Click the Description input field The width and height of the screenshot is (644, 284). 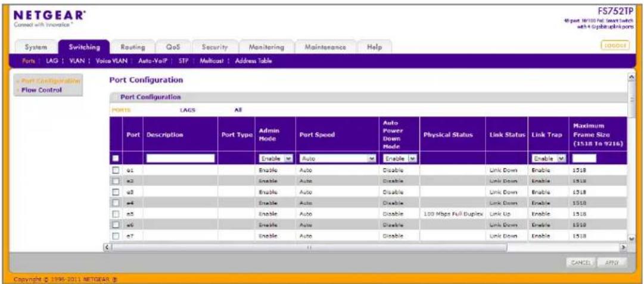click(x=181, y=158)
